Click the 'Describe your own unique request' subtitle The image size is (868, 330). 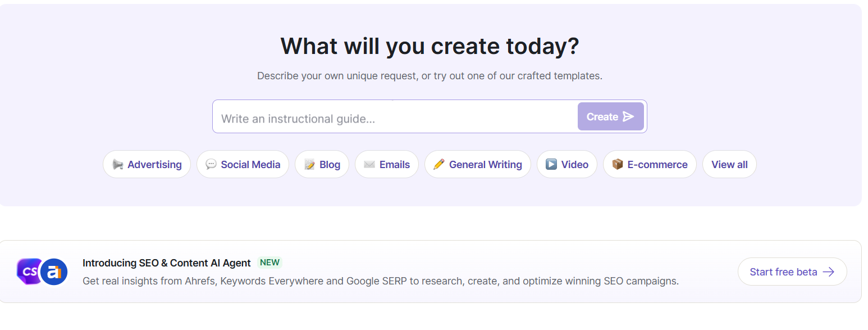(430, 75)
